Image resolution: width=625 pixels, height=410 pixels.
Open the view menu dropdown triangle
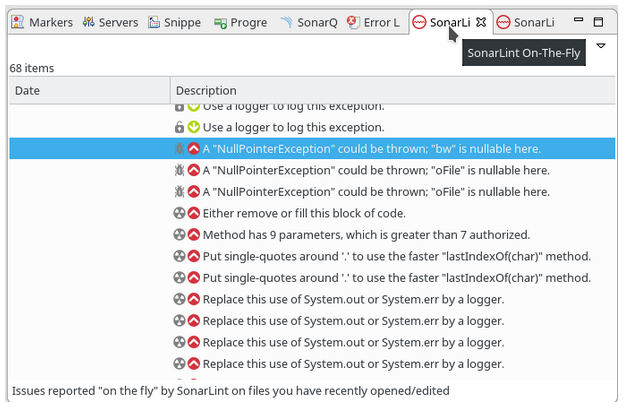601,46
